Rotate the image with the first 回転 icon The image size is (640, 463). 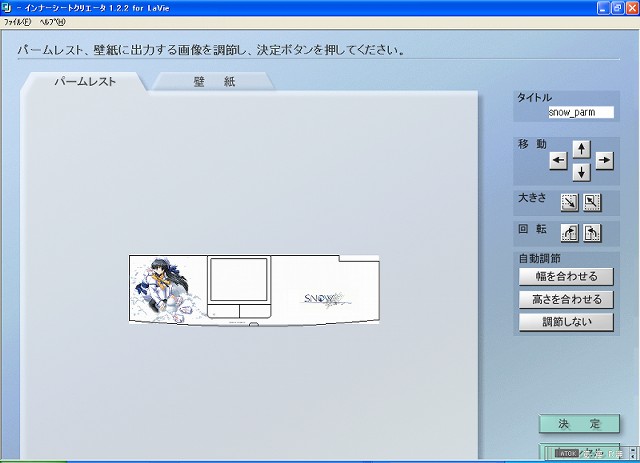569,233
